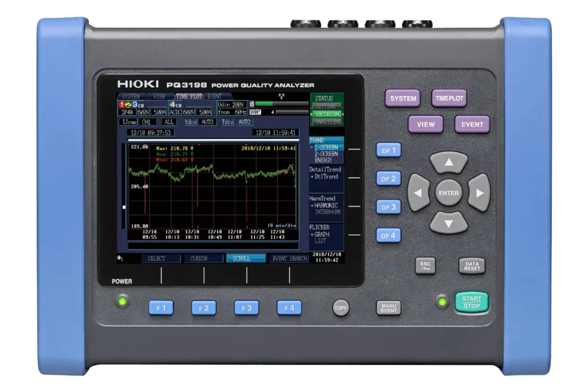Open the Ydiv AUTO setting
Image resolution: width=588 pixels, height=392 pixels.
pos(207,122)
